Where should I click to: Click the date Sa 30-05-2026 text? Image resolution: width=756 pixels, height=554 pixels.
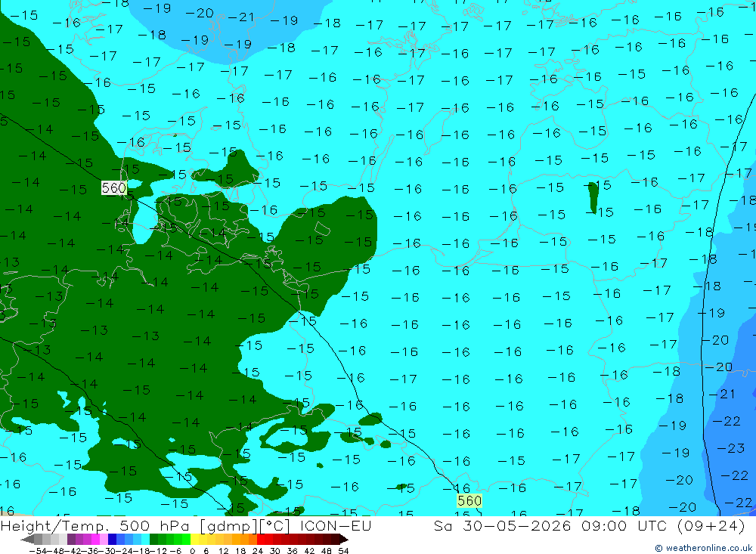point(504,525)
